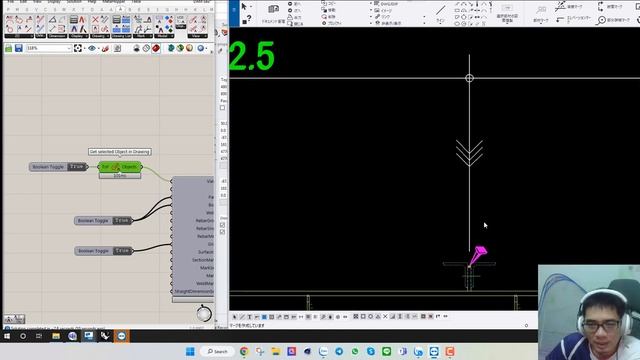Select the red sketch pencil icon
Viewport: 640px width, 360px height.
[105, 48]
